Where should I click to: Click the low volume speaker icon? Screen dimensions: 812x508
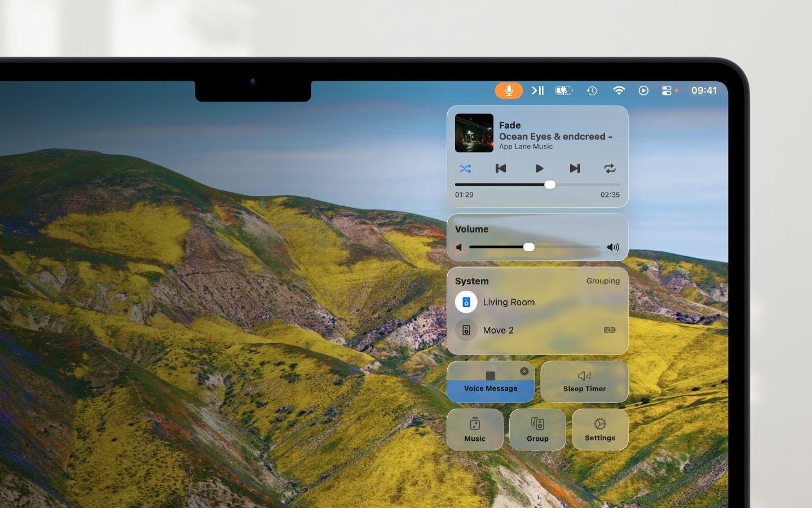pyautogui.click(x=459, y=247)
